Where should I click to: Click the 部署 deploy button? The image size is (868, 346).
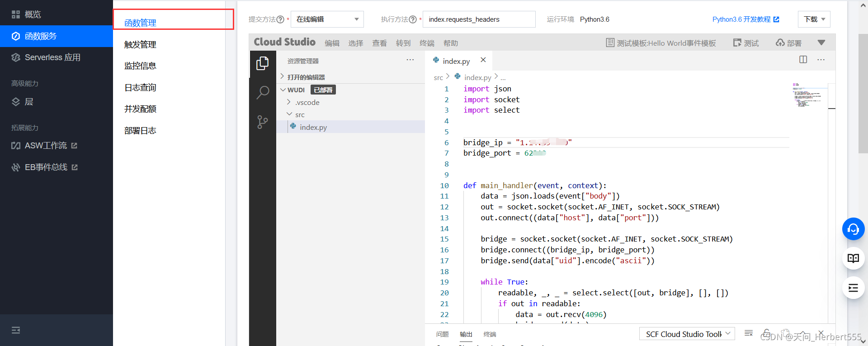[789, 43]
